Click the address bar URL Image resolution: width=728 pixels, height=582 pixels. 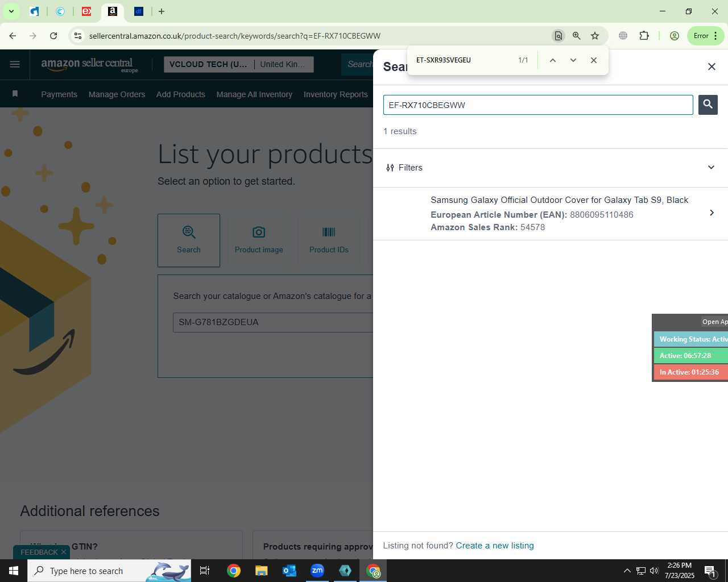pos(235,36)
